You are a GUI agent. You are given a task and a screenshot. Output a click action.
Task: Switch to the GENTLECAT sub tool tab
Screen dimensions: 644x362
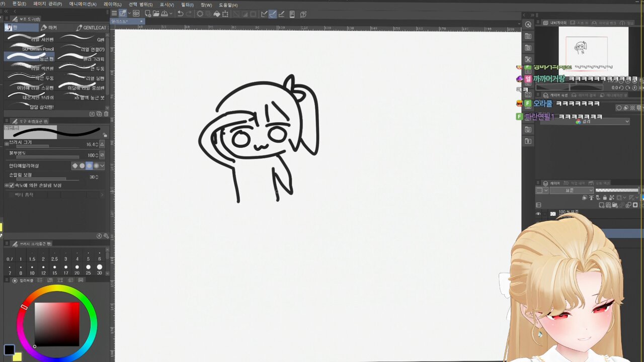point(91,28)
